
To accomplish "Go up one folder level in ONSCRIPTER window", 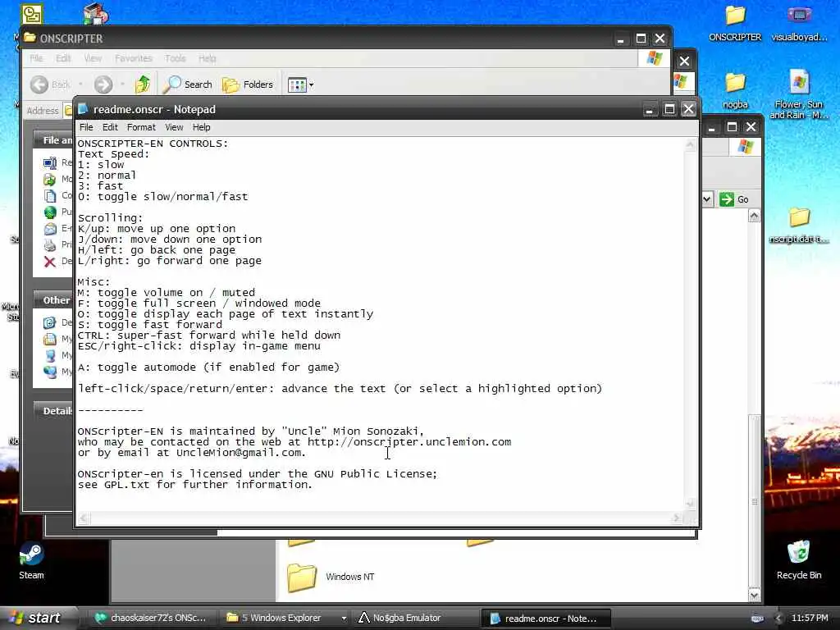I will tap(143, 84).
